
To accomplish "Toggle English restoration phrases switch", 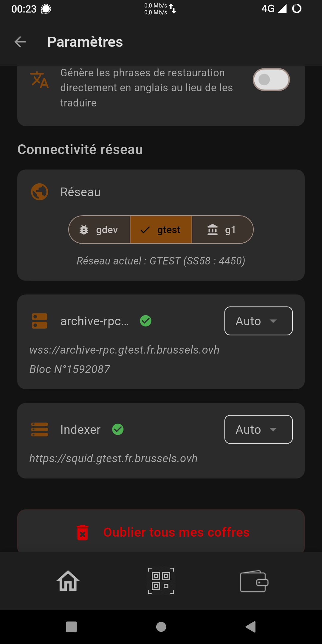I will click(x=271, y=80).
